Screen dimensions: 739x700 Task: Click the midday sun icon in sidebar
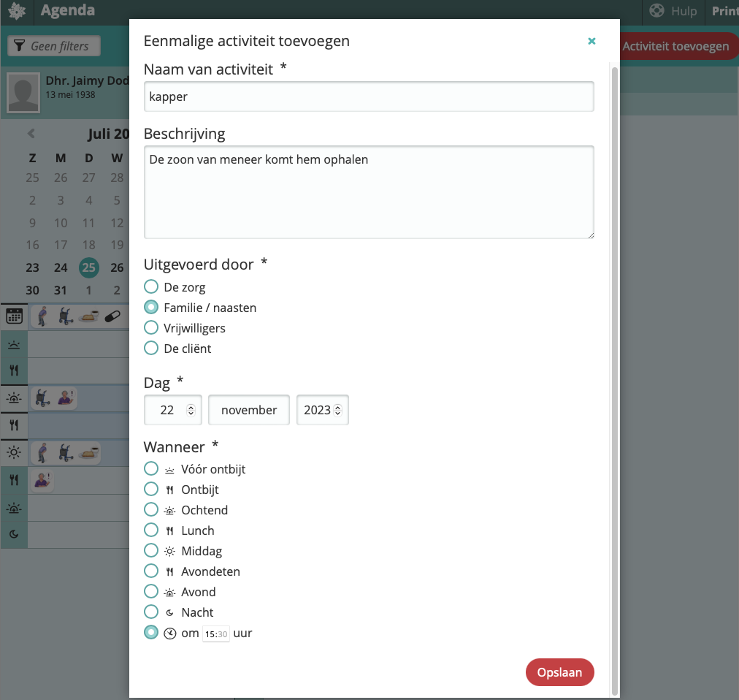pyautogui.click(x=14, y=452)
